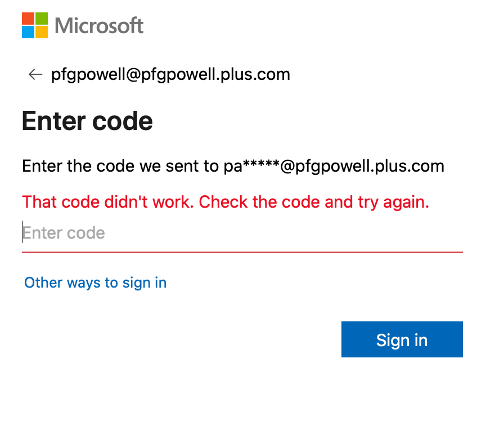
Task: Click 'Check the code and try again' text
Action: tap(314, 201)
